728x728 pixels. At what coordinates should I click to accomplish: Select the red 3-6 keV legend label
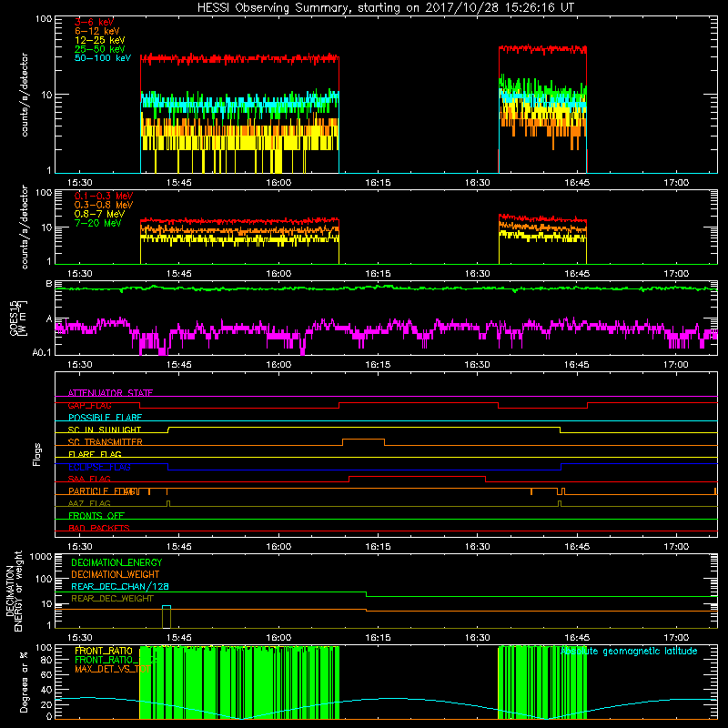pos(95,22)
